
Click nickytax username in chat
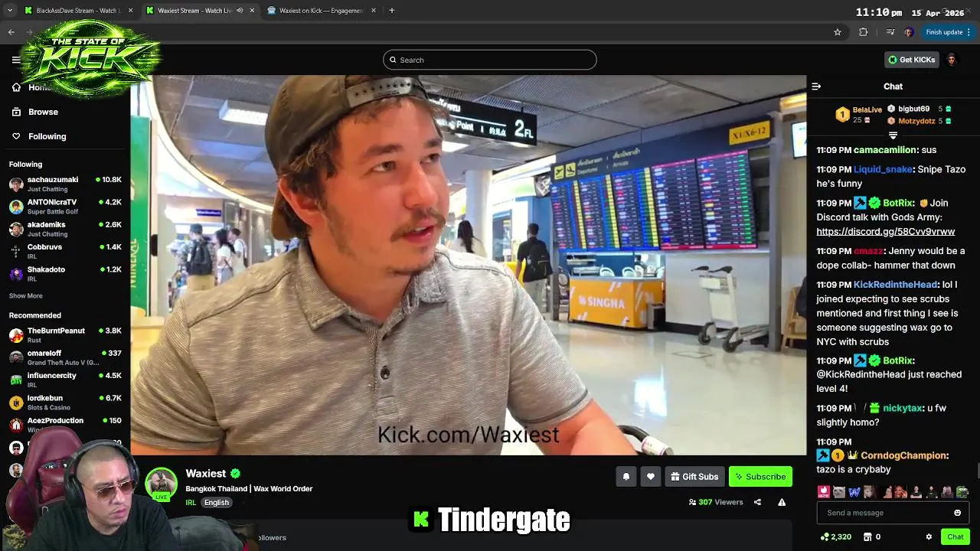coord(902,409)
